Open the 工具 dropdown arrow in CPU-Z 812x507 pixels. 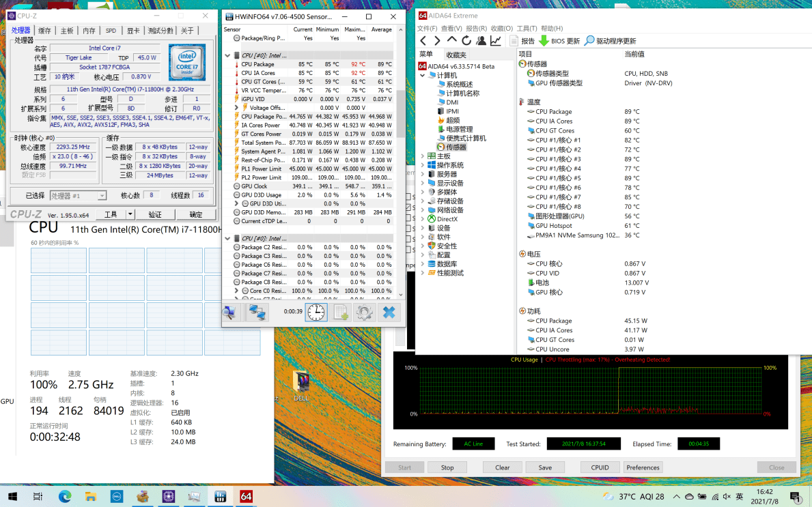pos(130,214)
